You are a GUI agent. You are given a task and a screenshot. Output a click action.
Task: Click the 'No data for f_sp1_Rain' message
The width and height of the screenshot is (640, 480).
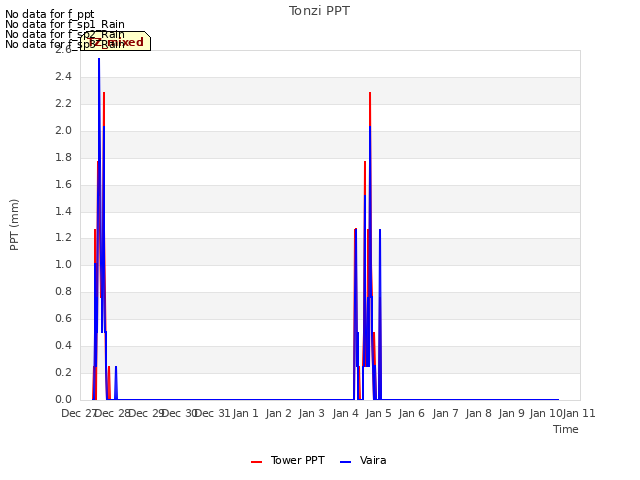click(x=65, y=24)
